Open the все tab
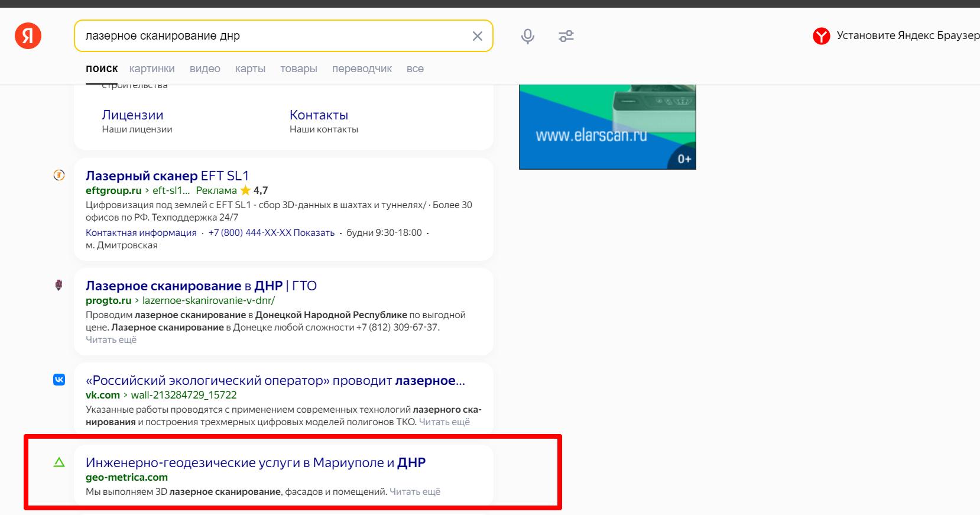 coord(415,69)
